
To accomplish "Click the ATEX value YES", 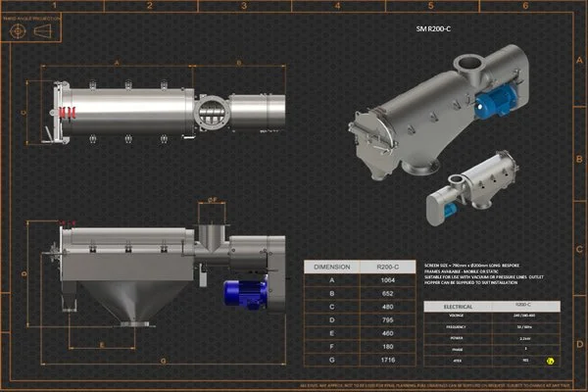I will 525,361.
